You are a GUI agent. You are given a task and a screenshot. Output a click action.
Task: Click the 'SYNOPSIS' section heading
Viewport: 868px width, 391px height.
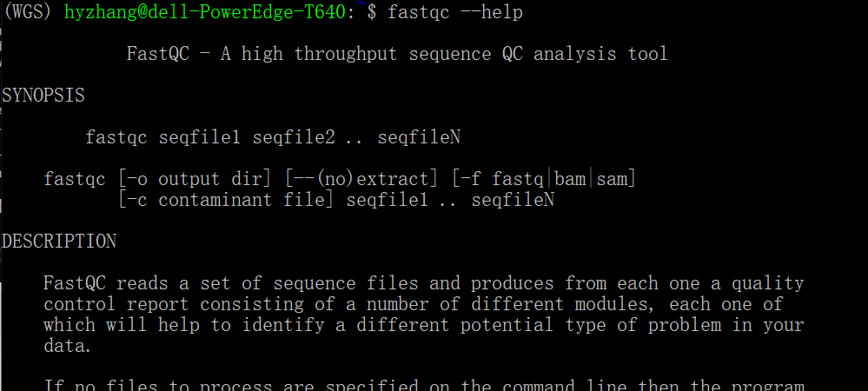pos(43,96)
